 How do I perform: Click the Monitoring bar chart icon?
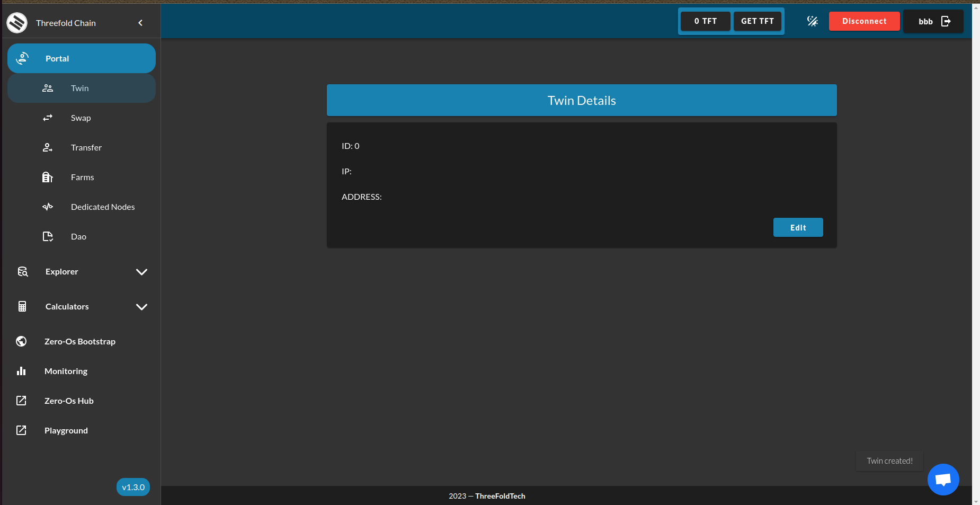[x=21, y=371]
